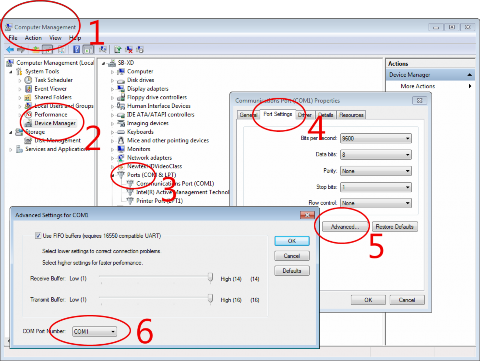Click the Receive Buffer slider handle
480x361 pixels.
pyautogui.click(x=210, y=277)
